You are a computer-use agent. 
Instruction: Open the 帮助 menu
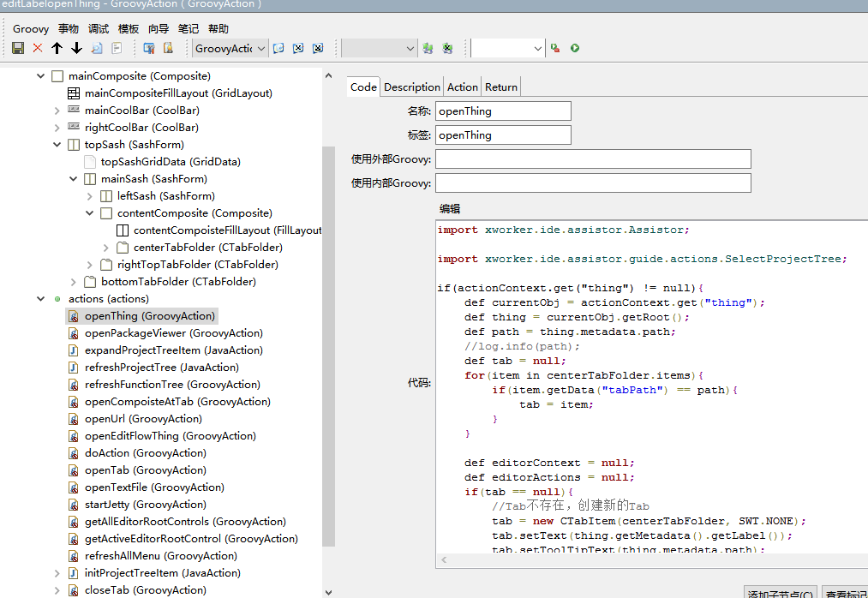218,29
